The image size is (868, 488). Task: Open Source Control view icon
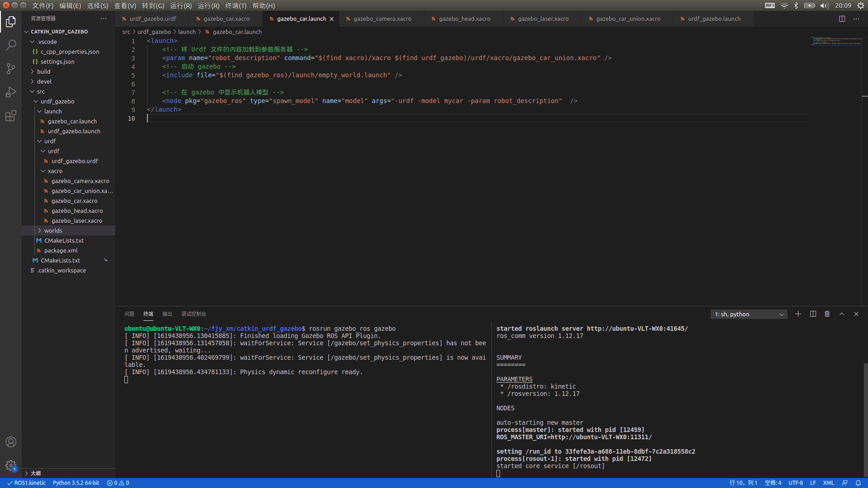[11, 69]
